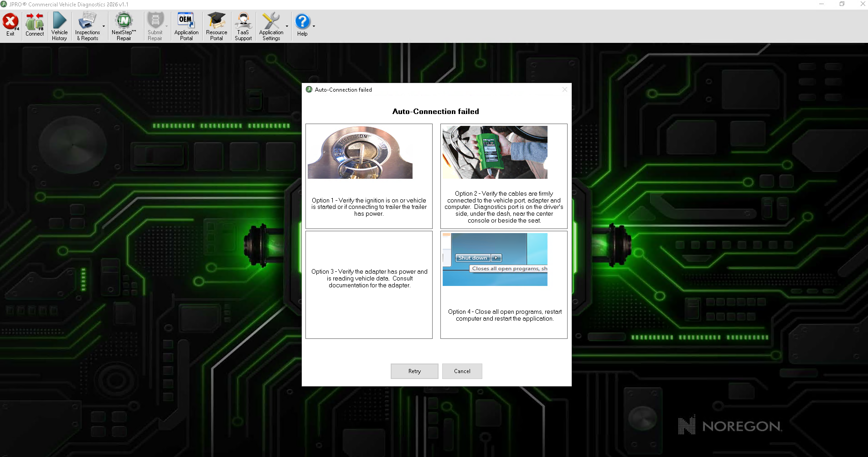
Task: Open the Resource Portal
Action: click(217, 26)
